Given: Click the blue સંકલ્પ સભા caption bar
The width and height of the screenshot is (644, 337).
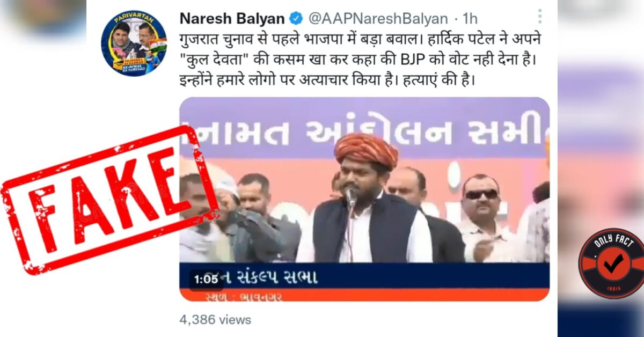Looking at the screenshot, I should [364, 276].
